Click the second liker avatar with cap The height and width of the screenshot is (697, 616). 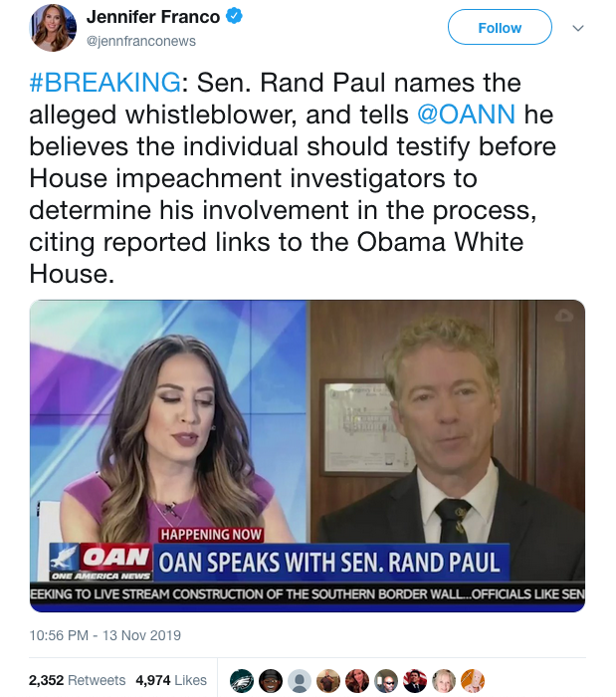tap(271, 680)
